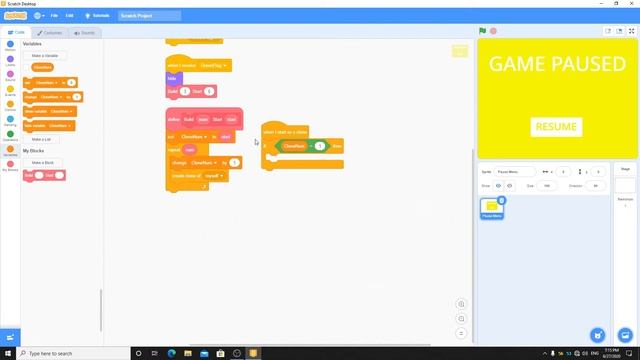Viewport: 640px width, 360px height.
Task: Open the Tutorials menu item
Action: pyautogui.click(x=97, y=16)
